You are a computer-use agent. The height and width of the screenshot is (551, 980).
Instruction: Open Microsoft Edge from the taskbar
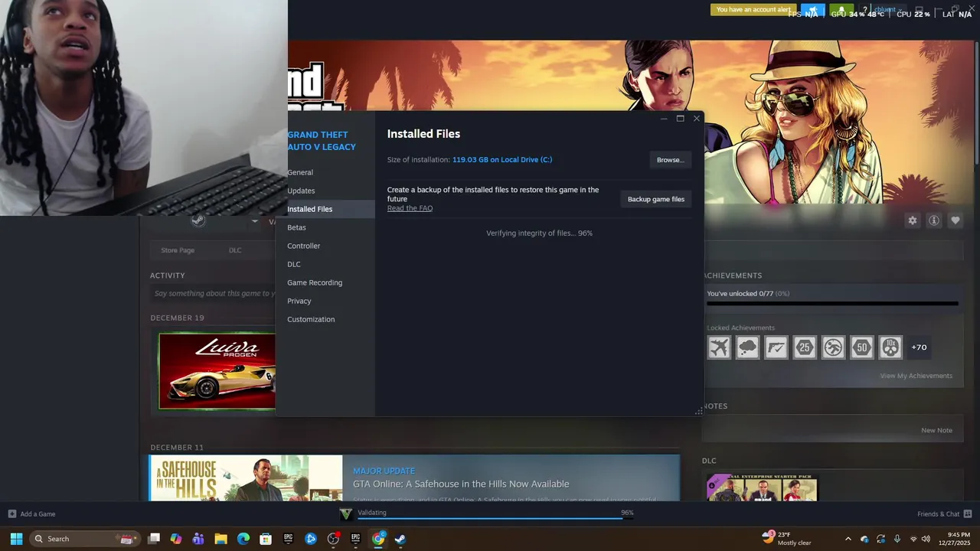(243, 539)
